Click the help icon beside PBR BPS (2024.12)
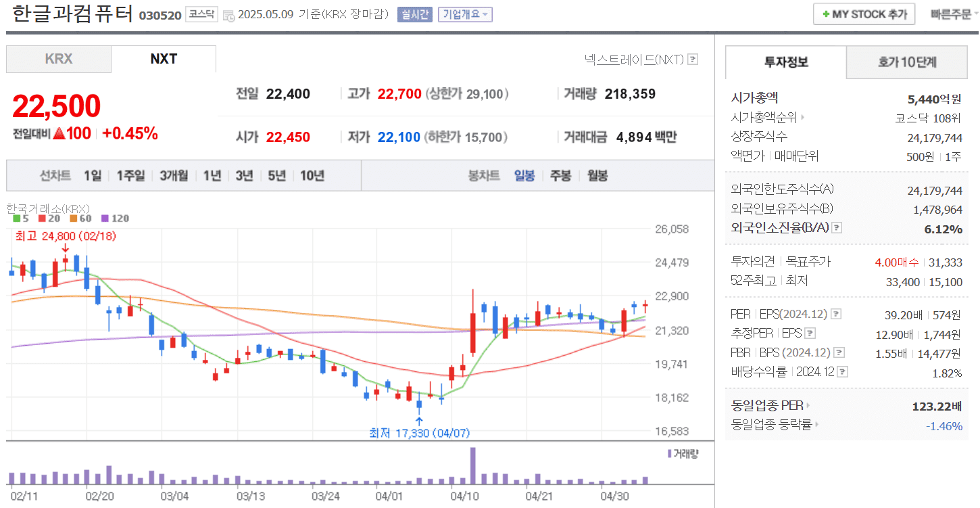Screen dimensions: 980x508 click(x=839, y=352)
